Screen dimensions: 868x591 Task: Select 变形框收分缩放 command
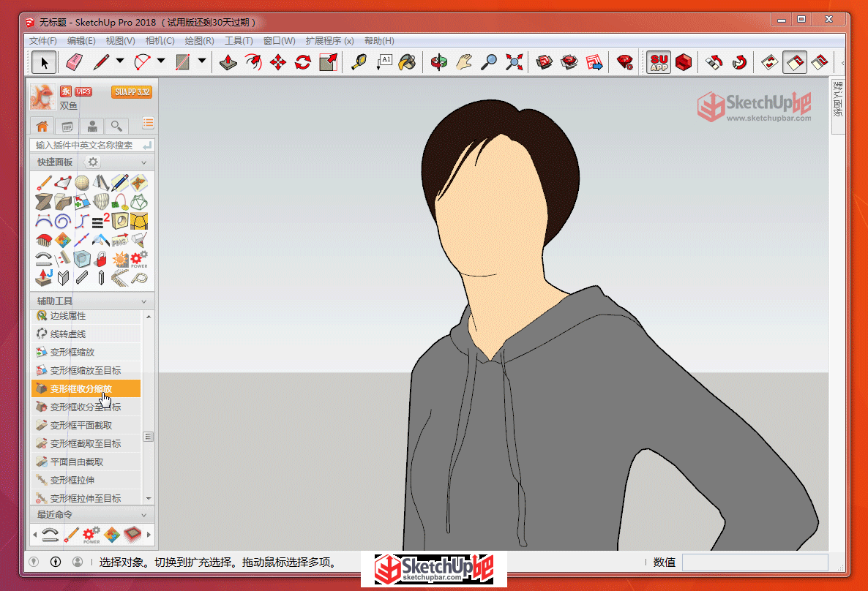click(86, 388)
